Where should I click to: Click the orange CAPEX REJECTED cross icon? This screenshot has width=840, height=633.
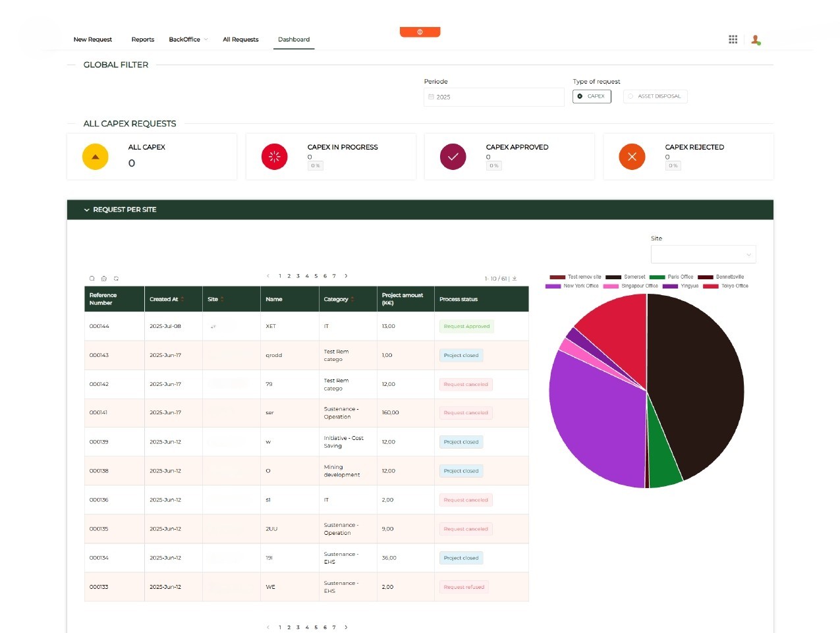point(632,157)
